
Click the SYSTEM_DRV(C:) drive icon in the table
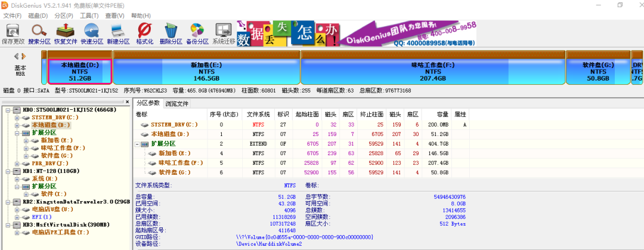coord(144,125)
